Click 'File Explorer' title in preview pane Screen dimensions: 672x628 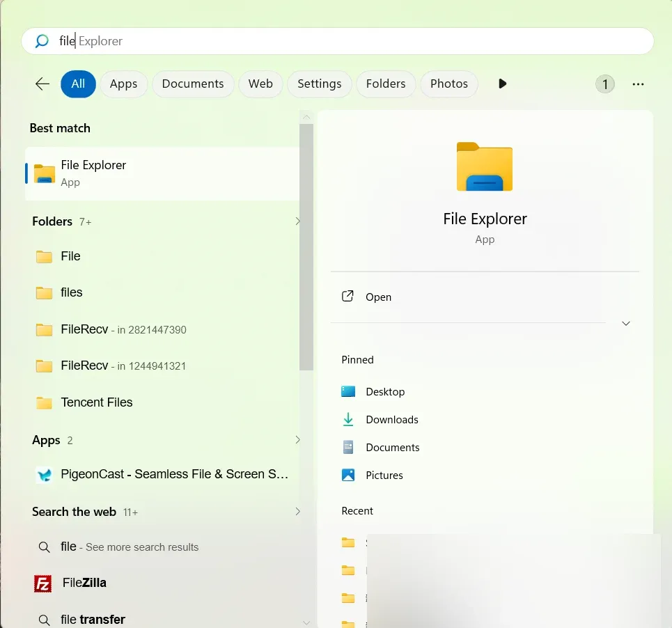485,219
